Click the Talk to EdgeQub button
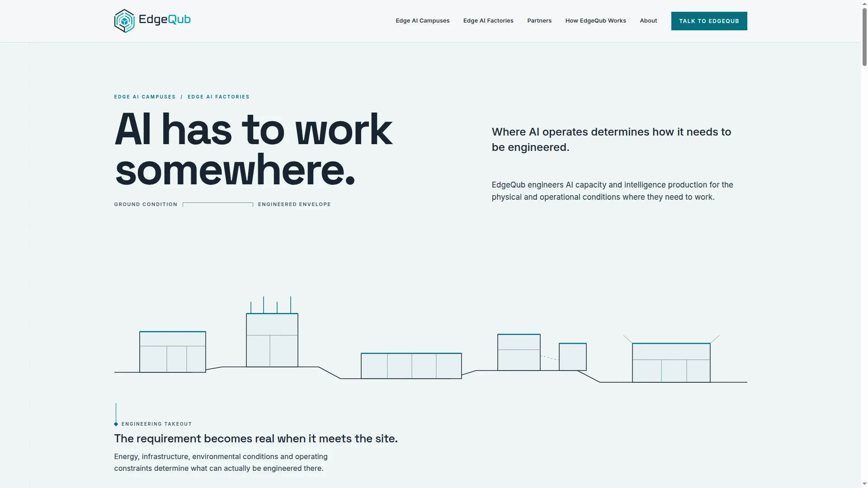 (x=709, y=21)
